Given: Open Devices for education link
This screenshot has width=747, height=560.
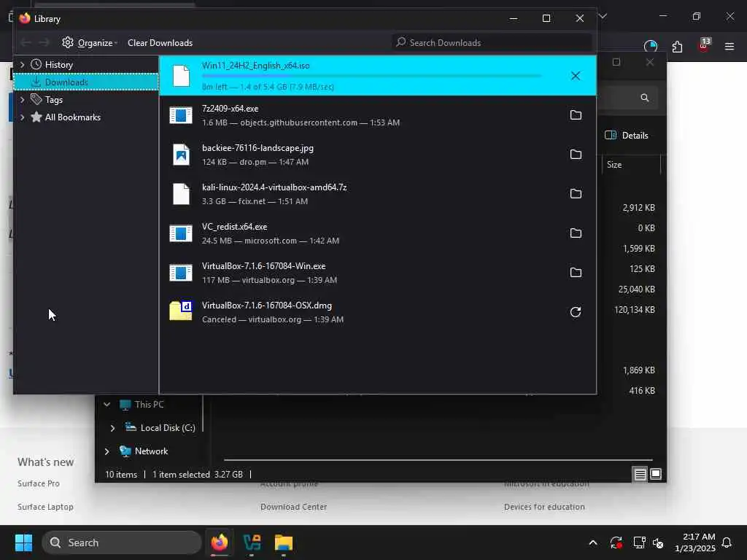Looking at the screenshot, I should pyautogui.click(x=544, y=507).
